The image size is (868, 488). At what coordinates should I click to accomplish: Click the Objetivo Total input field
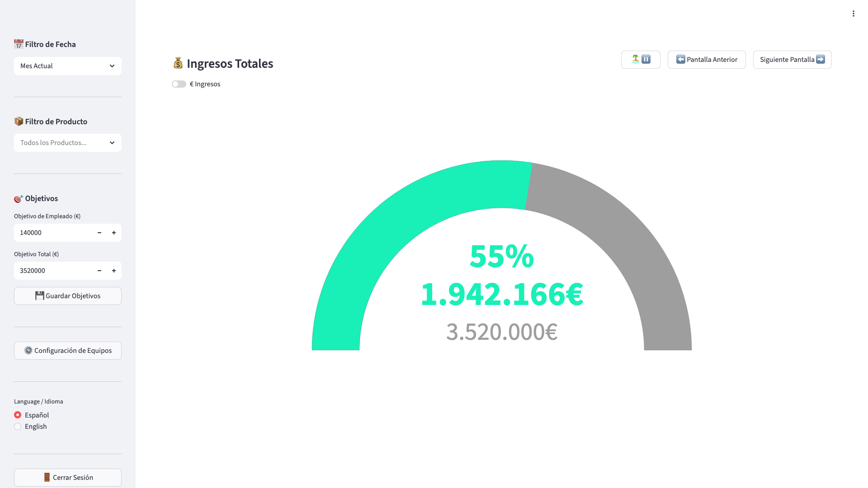pos(53,271)
